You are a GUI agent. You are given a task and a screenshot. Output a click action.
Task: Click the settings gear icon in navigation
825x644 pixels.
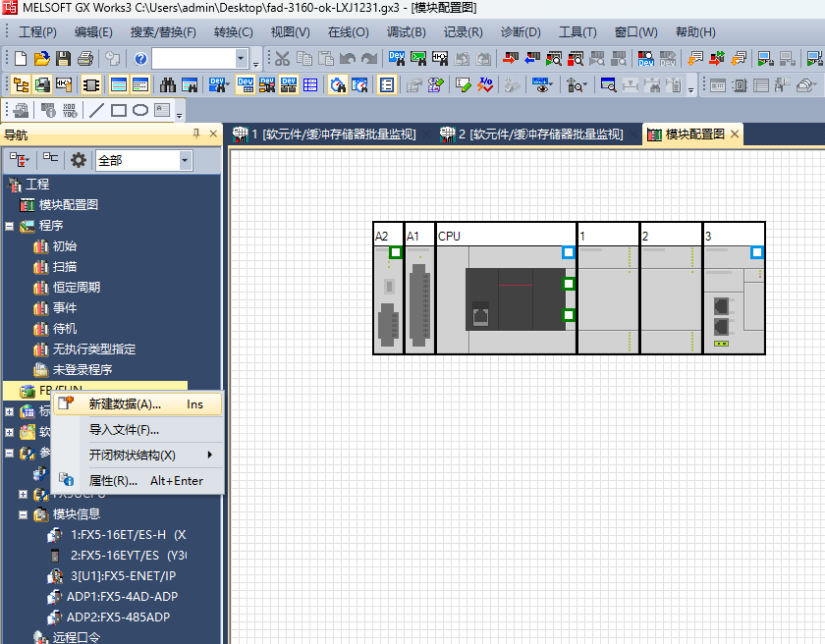79,160
